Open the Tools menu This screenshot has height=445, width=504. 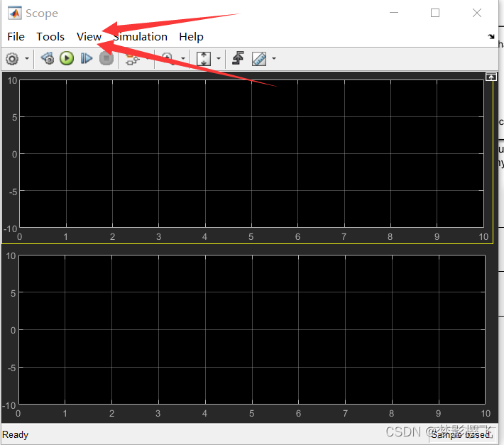(50, 37)
